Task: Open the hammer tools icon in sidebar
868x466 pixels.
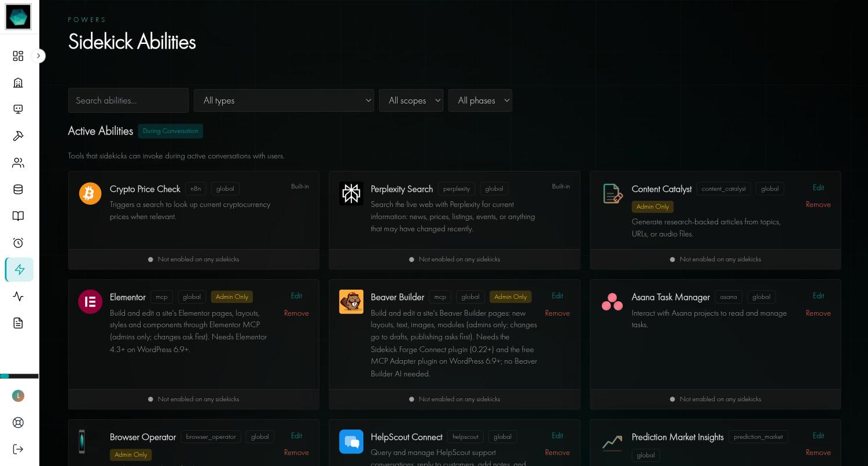Action: point(18,136)
